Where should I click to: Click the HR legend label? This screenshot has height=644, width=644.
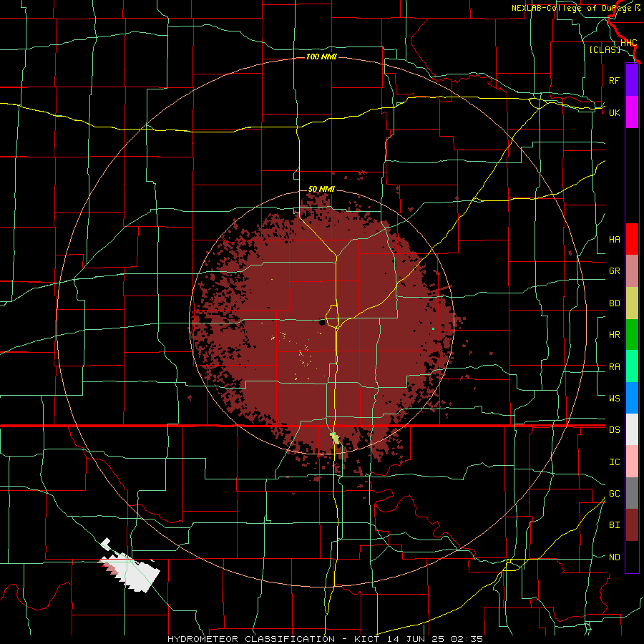614,335
